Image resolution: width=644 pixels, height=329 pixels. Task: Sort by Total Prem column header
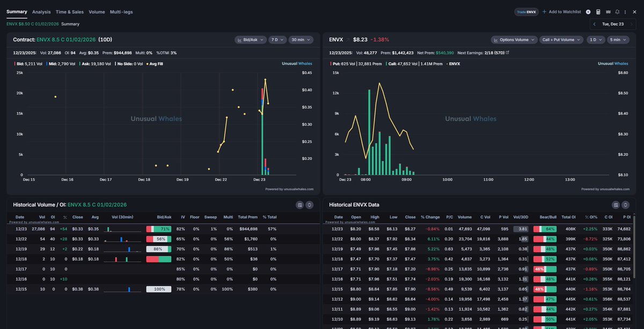pyautogui.click(x=248, y=217)
